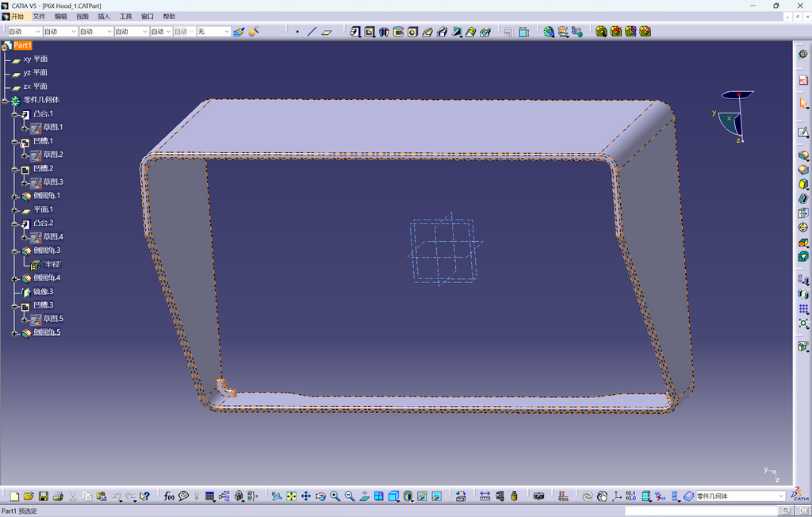Open the Formula f(x) tool
Screen dimensions: 812x517
[x=169, y=496]
